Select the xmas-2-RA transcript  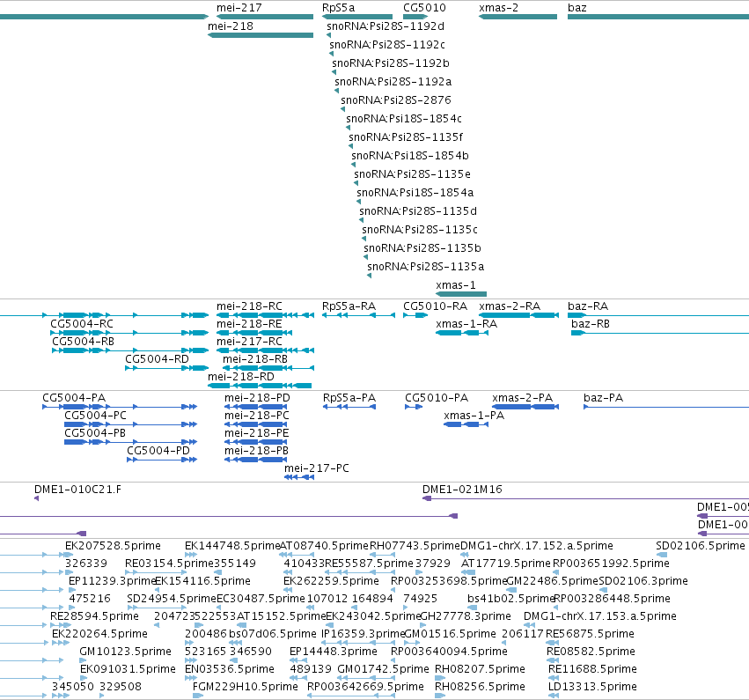(518, 315)
